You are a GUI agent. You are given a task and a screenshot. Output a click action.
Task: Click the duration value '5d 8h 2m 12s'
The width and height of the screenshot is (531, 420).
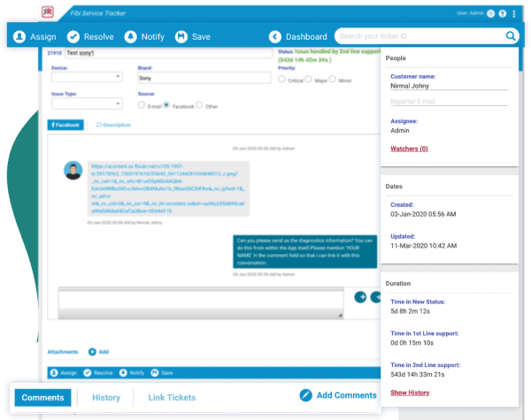pyautogui.click(x=411, y=311)
